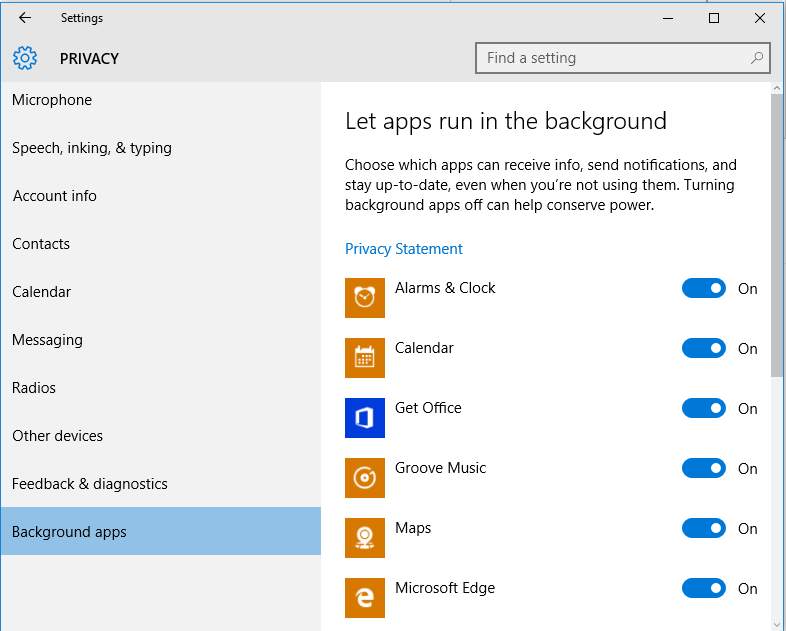Click the Calendar app icon
Image resolution: width=786 pixels, height=631 pixels.
click(x=365, y=358)
